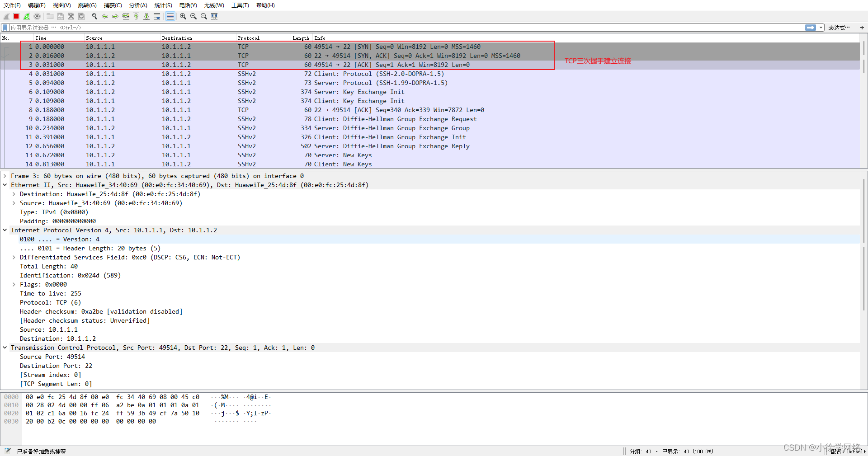Sort packets by Time column header
This screenshot has width=868, height=456.
coord(59,38)
